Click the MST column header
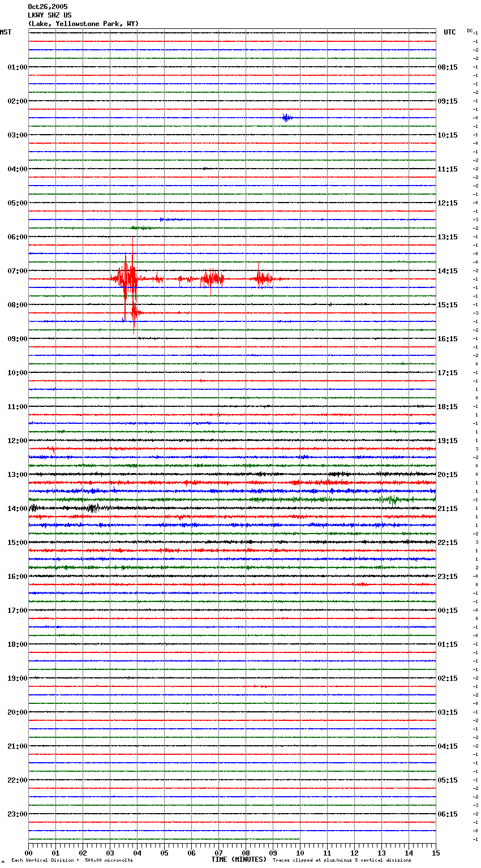 click(6, 32)
